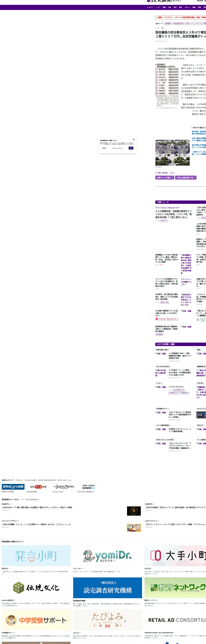Click the 伝統文化 banner logo
This screenshot has width=206, height=644.
[x=36, y=588]
